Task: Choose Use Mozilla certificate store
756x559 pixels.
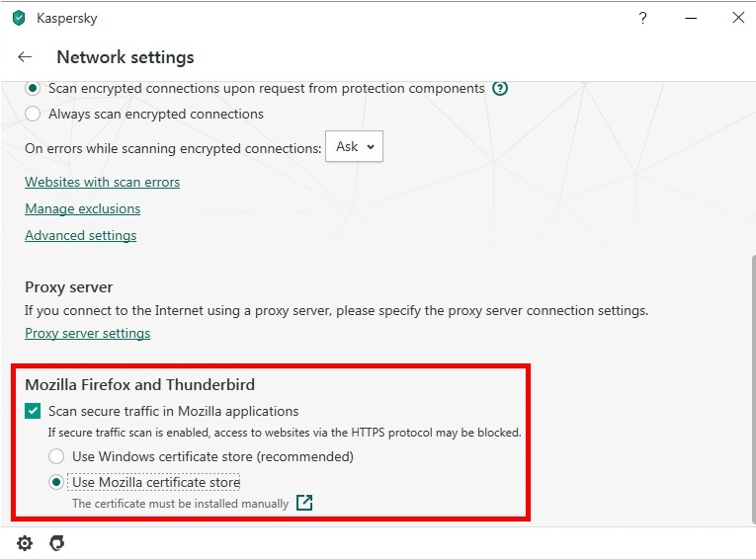Action: coord(56,482)
